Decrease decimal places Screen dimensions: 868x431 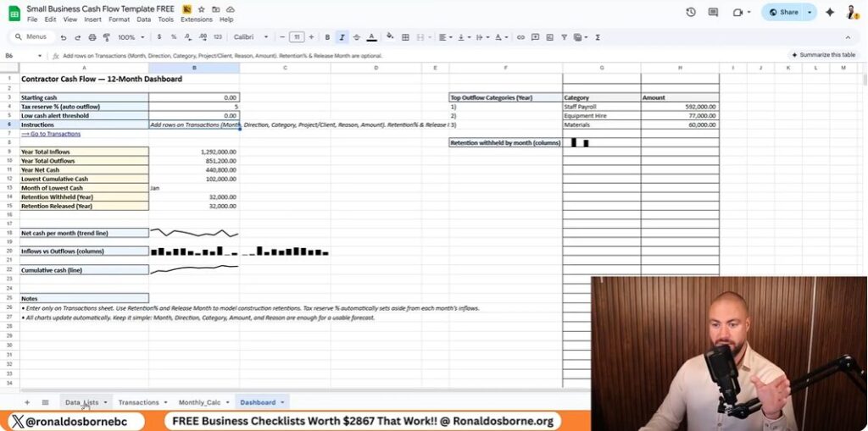187,37
